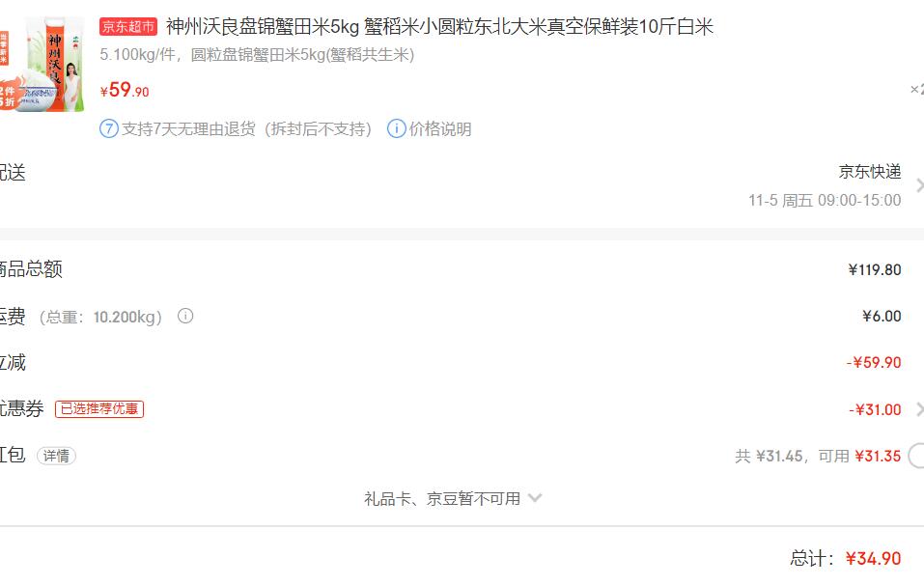
Task: Click the product price ¥59.90
Action: point(125,90)
